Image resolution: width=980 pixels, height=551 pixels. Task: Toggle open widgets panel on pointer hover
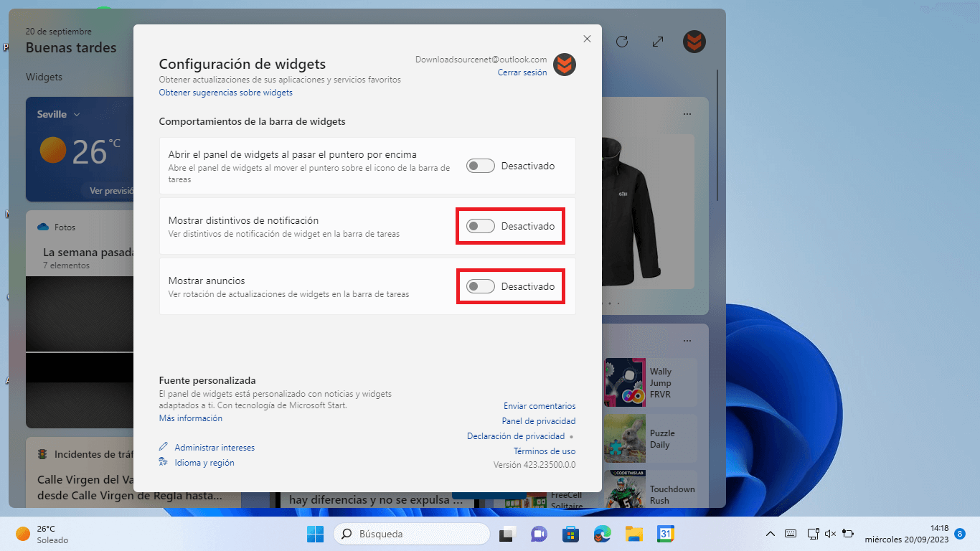tap(481, 166)
